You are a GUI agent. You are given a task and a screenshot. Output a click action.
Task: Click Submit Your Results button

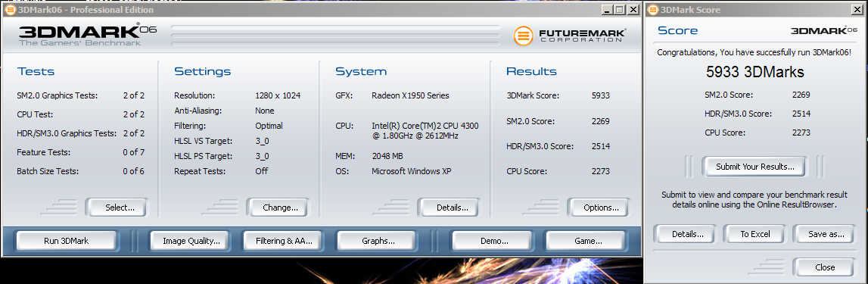(x=754, y=167)
